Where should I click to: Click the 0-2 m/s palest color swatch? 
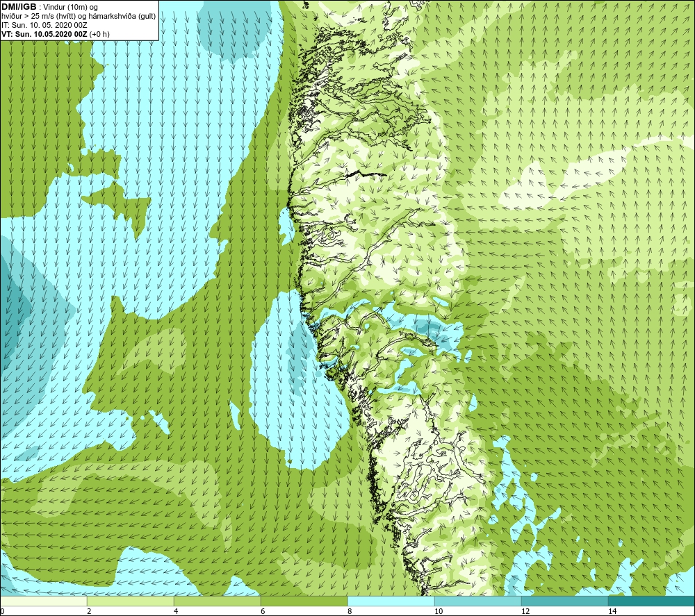(x=43, y=601)
